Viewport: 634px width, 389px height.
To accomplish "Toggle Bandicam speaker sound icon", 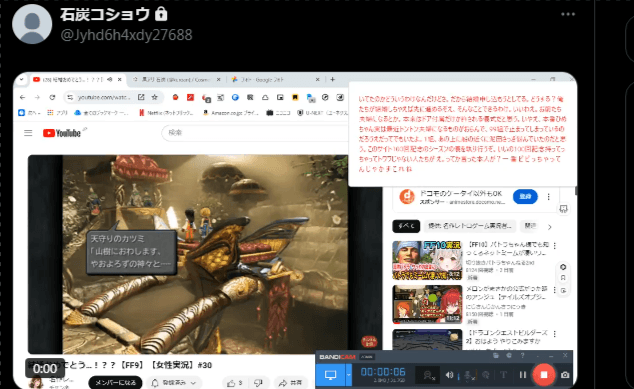I will [449, 376].
